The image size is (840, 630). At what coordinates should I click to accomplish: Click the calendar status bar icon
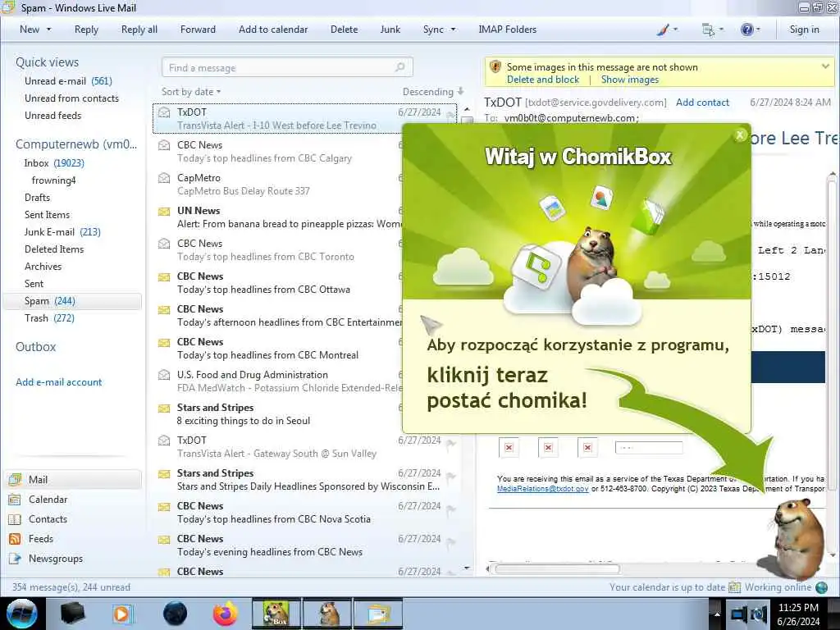pyautogui.click(x=734, y=587)
